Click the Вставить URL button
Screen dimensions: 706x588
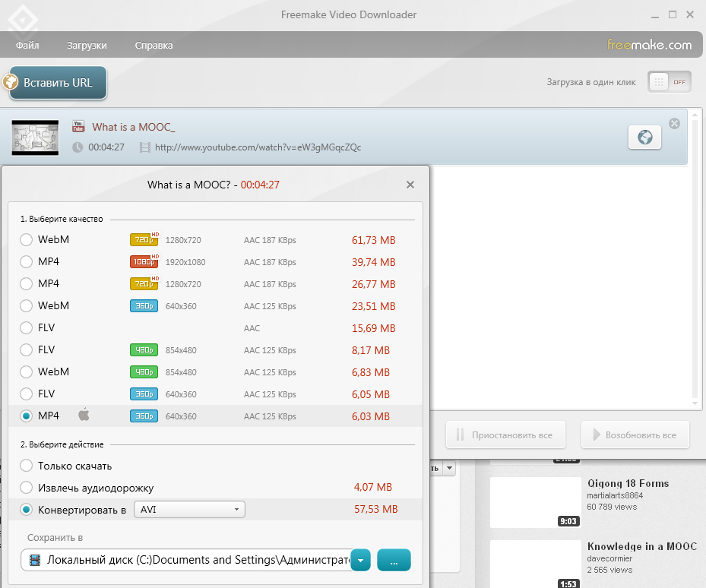(58, 82)
